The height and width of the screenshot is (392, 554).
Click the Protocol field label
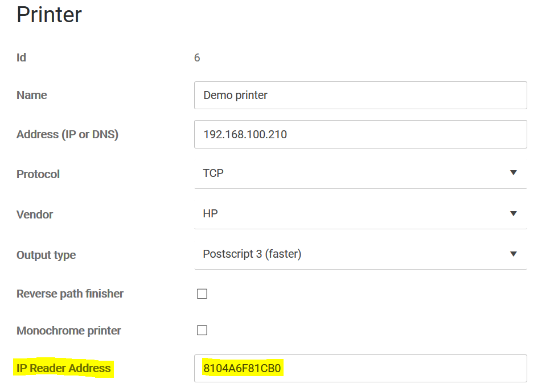tap(38, 174)
